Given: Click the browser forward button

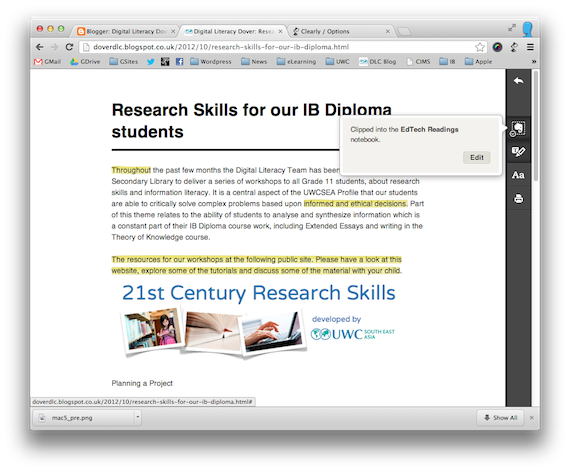Looking at the screenshot, I should pyautogui.click(x=54, y=47).
